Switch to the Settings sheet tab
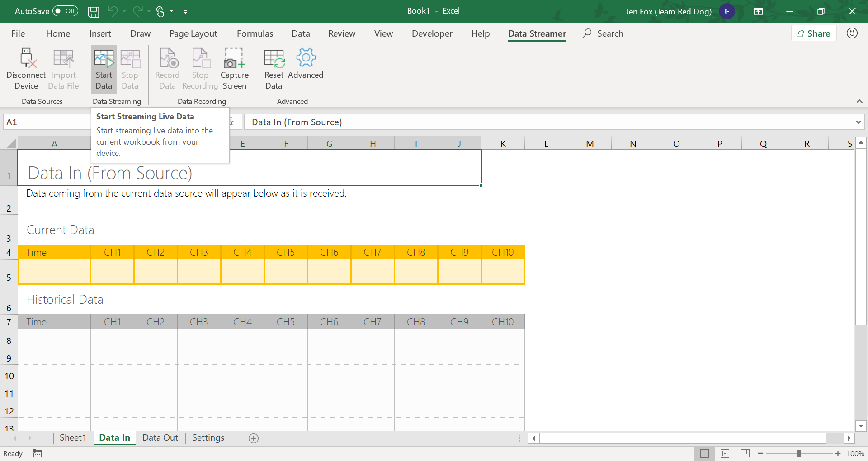The height and width of the screenshot is (461, 868). tap(208, 438)
